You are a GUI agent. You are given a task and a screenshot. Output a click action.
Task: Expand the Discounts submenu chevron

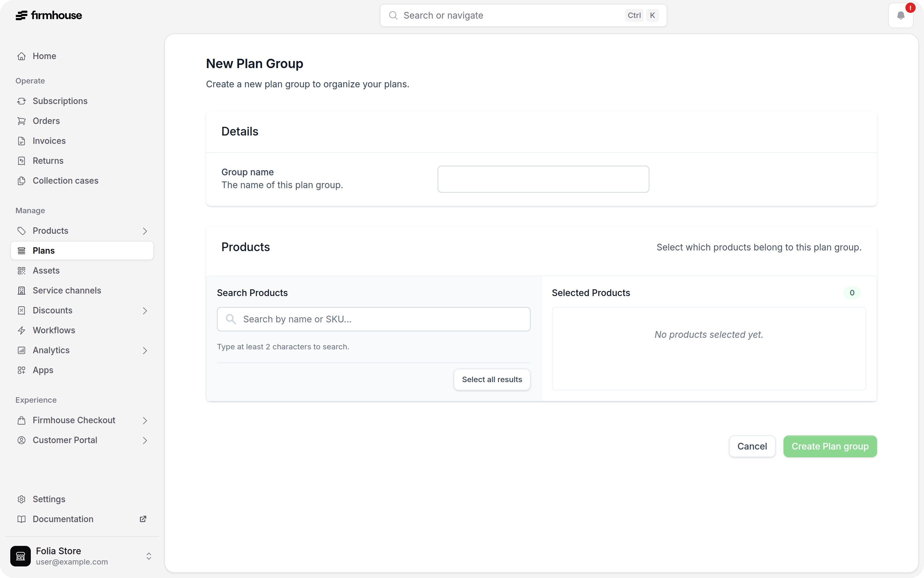coord(145,311)
